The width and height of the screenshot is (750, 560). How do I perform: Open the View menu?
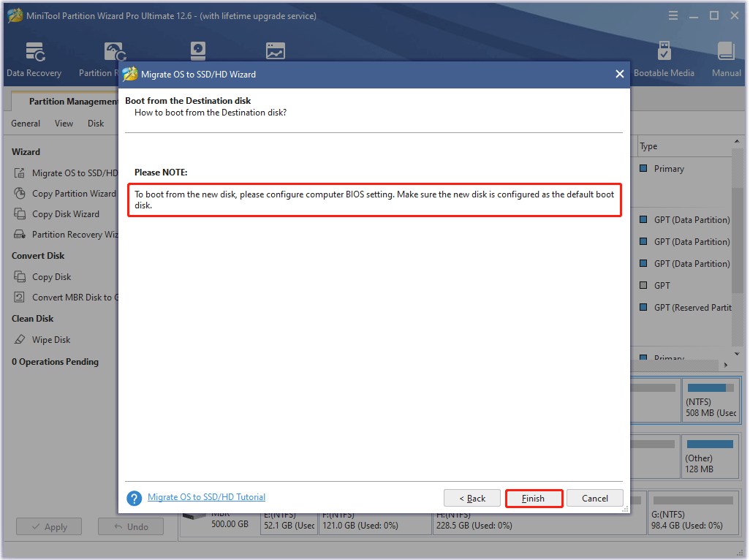(x=64, y=124)
